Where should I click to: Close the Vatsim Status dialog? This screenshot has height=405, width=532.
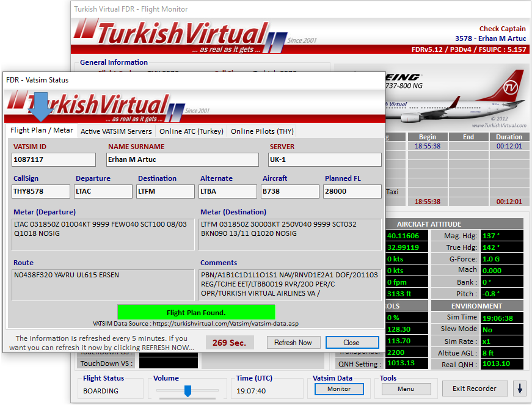(x=352, y=343)
